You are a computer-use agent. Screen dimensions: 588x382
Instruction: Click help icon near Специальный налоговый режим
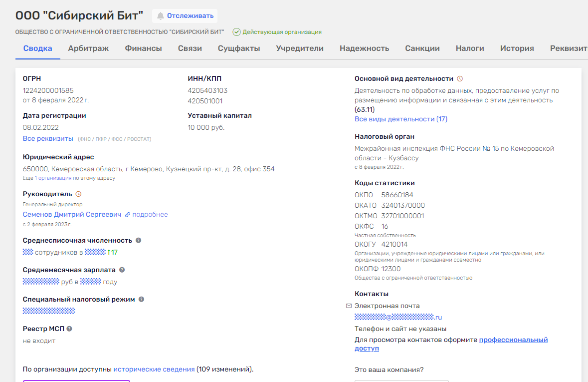coord(141,299)
